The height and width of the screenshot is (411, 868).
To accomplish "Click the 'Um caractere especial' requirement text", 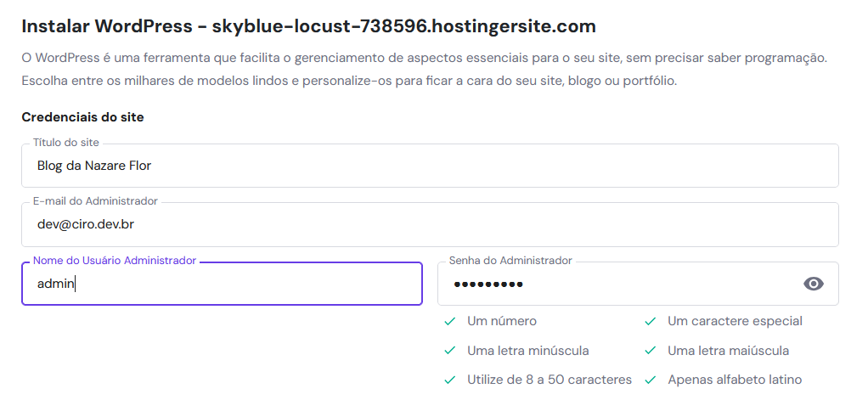I will pos(735,321).
